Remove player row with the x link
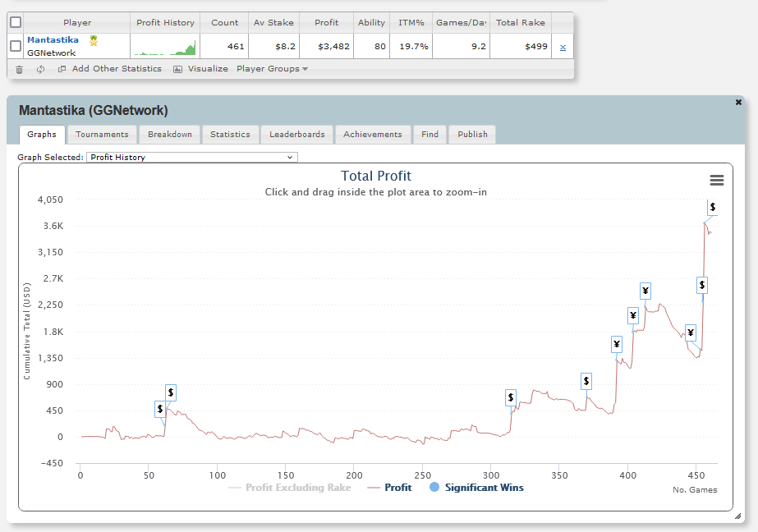 [x=563, y=47]
